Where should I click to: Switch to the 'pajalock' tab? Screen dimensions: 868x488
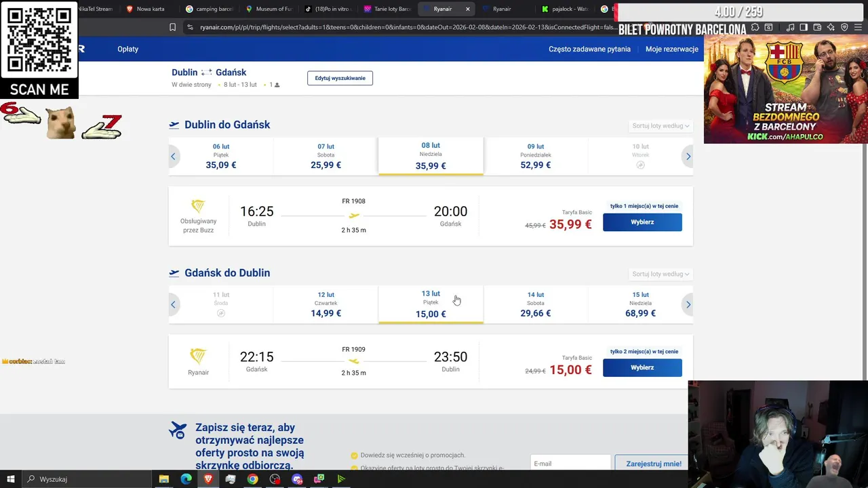click(566, 9)
